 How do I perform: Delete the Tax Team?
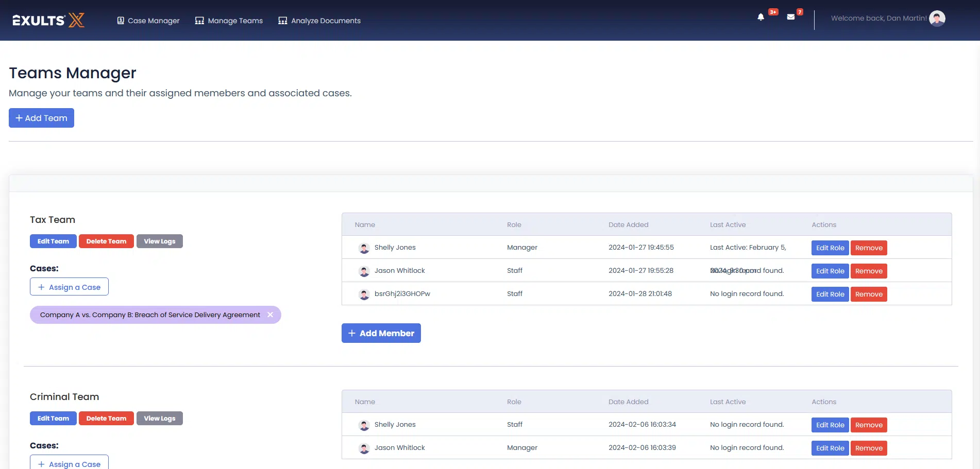(x=106, y=241)
